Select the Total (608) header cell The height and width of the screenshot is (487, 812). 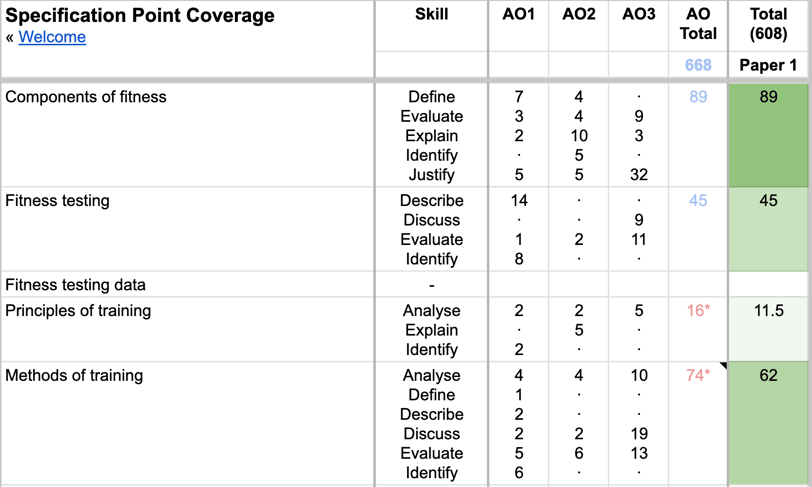[x=768, y=24]
